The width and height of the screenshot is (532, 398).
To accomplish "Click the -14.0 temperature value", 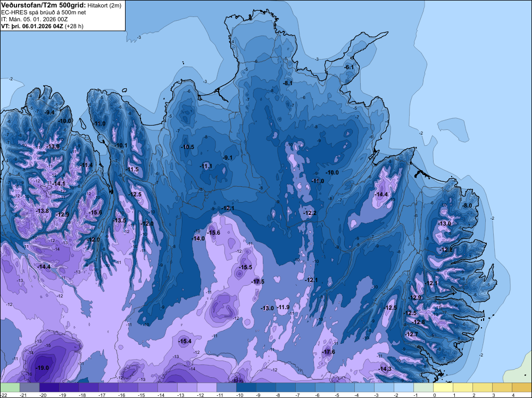I will [198, 238].
